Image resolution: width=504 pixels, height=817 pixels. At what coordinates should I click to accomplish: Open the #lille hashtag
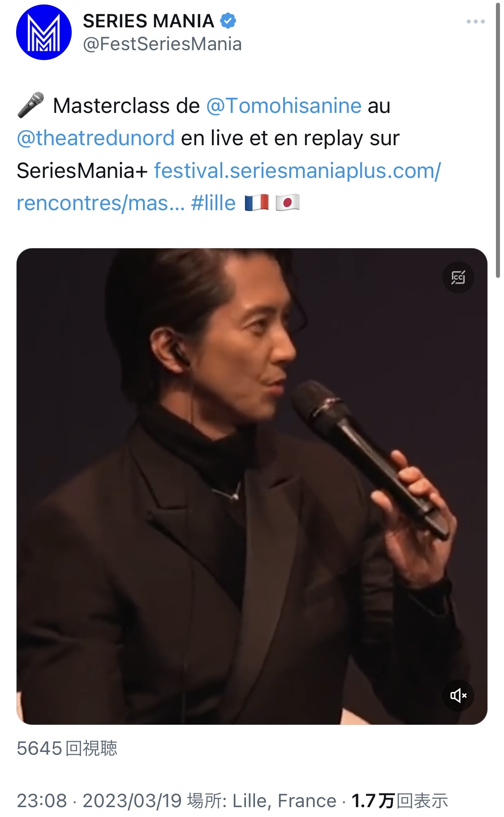pos(213,203)
